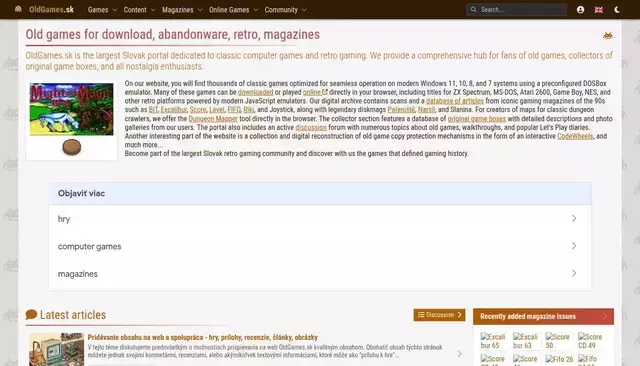The height and width of the screenshot is (366, 640).
Task: Open the Riki magazine link
Action: 249,110
